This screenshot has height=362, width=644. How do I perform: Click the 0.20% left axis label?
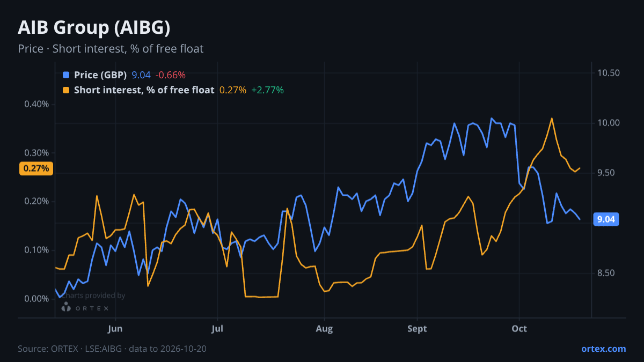pyautogui.click(x=36, y=201)
